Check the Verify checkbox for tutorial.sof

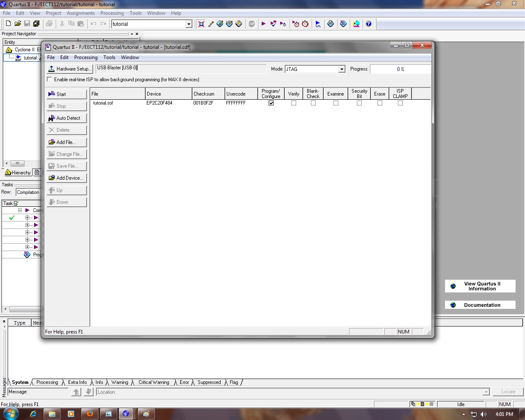point(293,103)
